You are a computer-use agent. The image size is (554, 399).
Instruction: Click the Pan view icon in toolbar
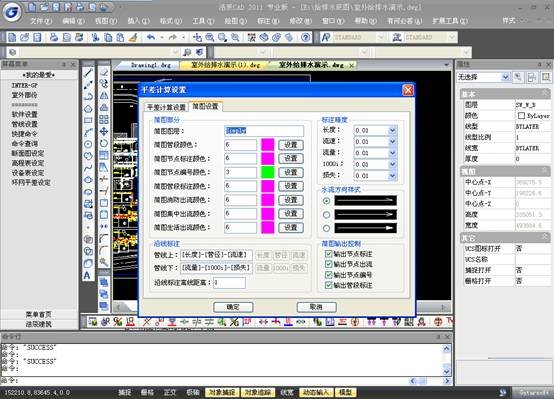197,37
